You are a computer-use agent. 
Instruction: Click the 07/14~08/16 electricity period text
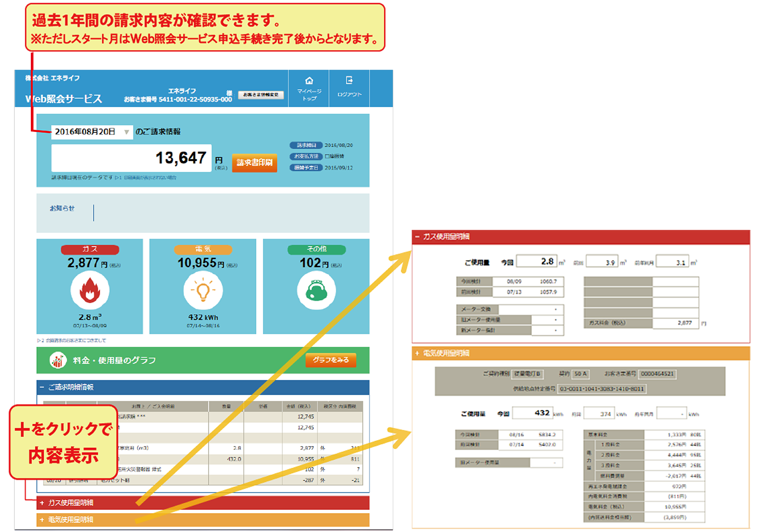(x=203, y=326)
